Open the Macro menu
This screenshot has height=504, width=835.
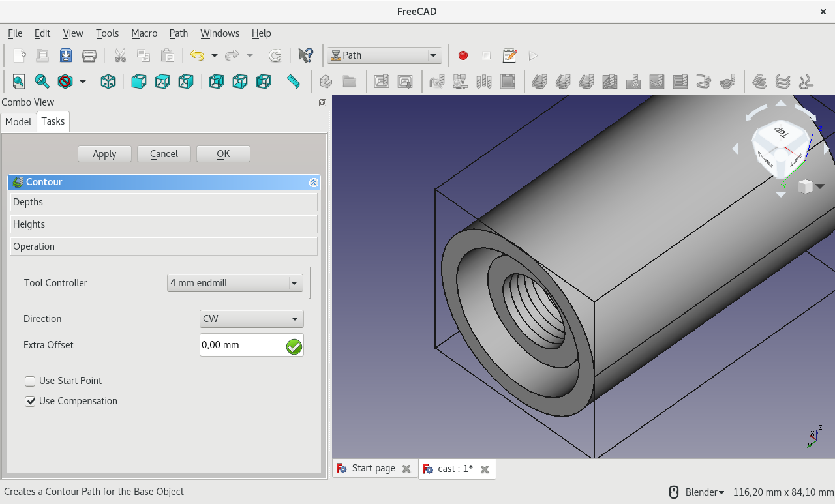click(x=144, y=33)
